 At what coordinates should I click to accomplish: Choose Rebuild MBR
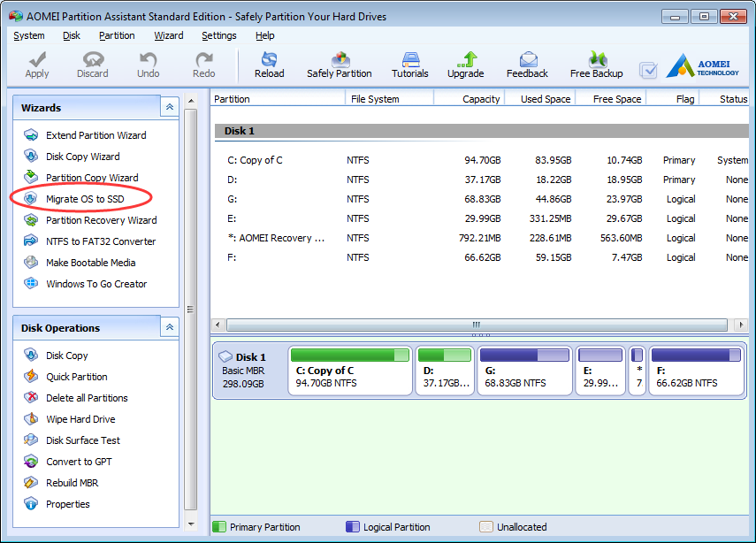(61, 483)
